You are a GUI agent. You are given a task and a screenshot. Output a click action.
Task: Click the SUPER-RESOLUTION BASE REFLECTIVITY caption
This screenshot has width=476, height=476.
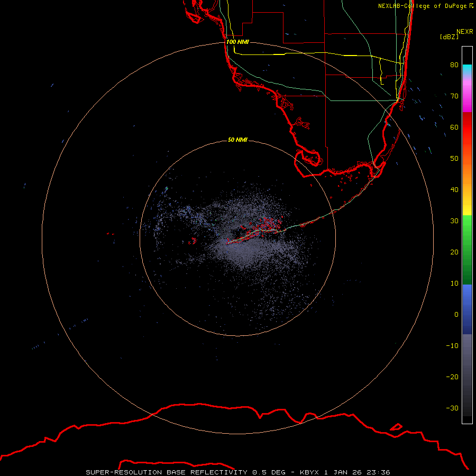point(167,472)
